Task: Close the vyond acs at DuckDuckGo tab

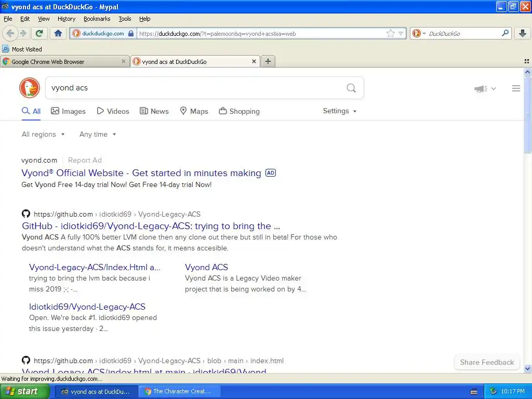Action: tap(254, 61)
